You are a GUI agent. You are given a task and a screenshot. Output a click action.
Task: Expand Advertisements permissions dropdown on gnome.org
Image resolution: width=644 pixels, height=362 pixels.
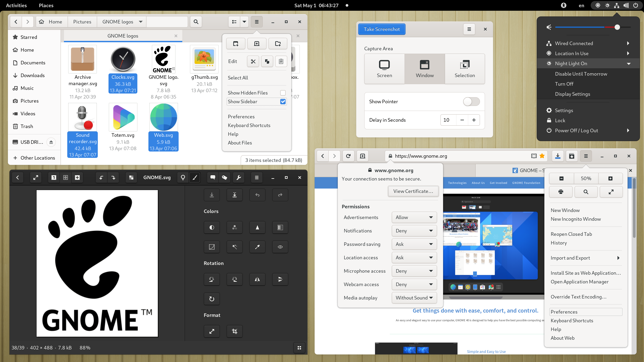pyautogui.click(x=414, y=217)
